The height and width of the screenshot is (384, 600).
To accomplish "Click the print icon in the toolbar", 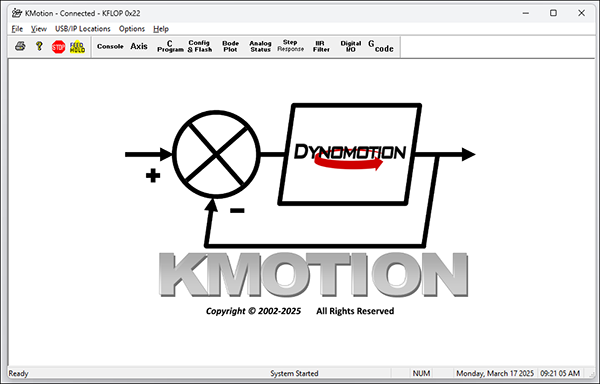I will [20, 47].
